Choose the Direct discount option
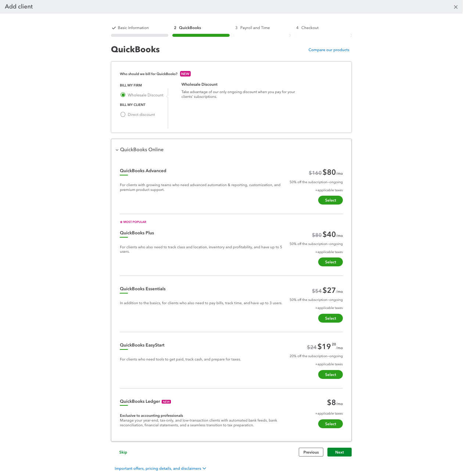The width and height of the screenshot is (463, 476). tap(123, 114)
